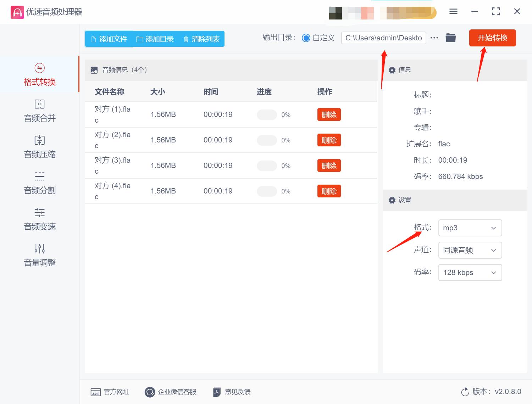Switch to 音频压缩 mode
Image resolution: width=532 pixels, height=404 pixels.
[x=39, y=146]
